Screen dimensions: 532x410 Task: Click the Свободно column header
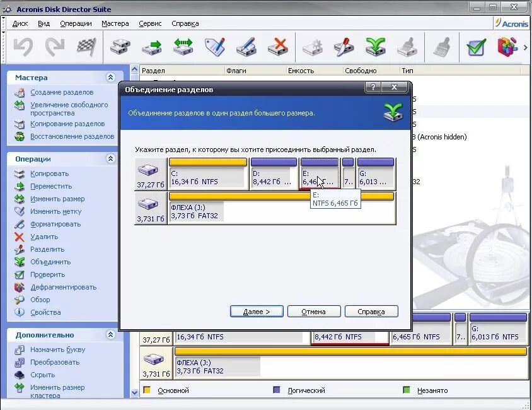(371, 71)
